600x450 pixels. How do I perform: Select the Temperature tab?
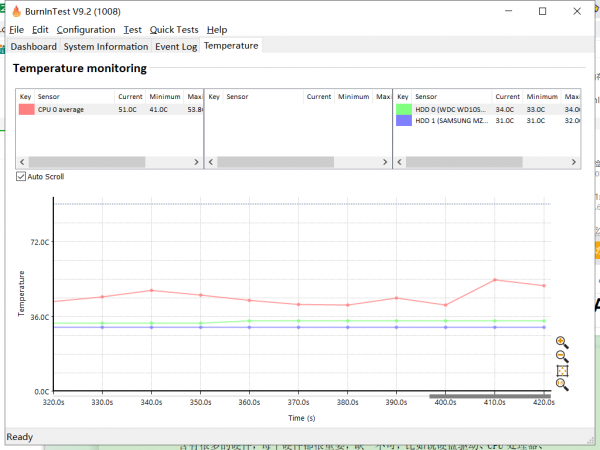[231, 46]
